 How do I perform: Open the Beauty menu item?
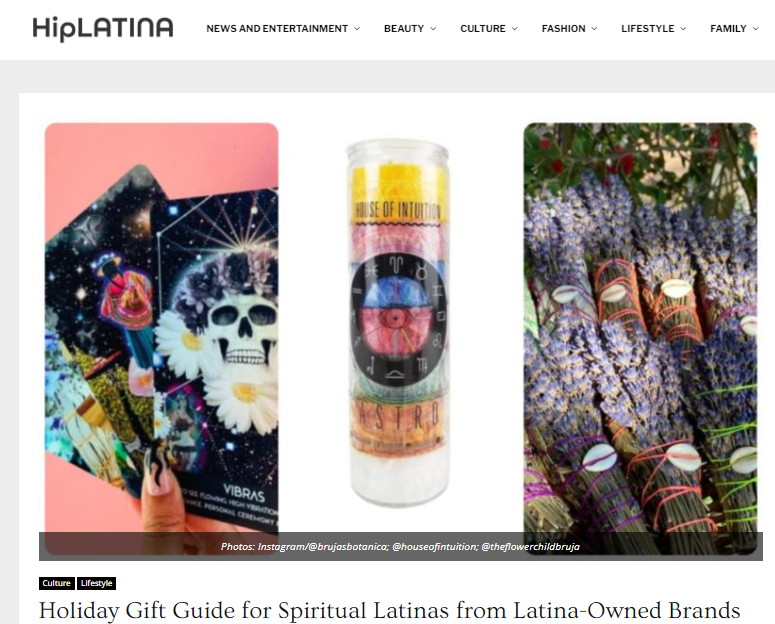click(404, 29)
